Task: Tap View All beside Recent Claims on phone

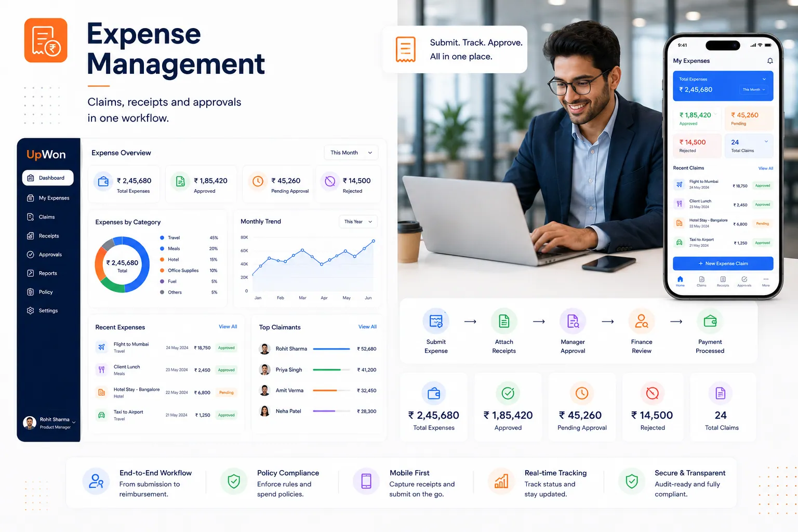Action: [766, 168]
